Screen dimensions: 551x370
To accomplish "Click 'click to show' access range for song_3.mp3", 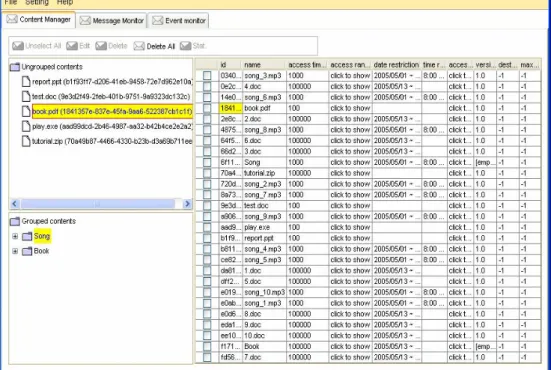I will (x=350, y=76).
